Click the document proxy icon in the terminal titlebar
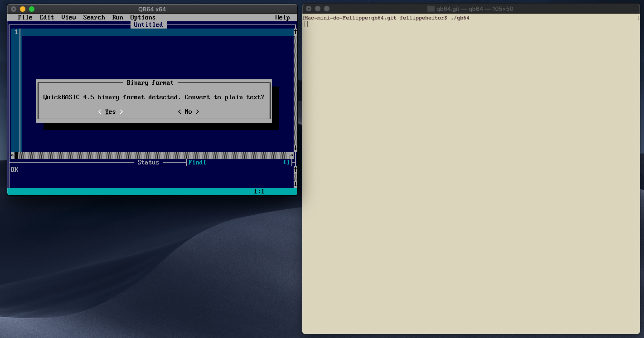The height and width of the screenshot is (338, 644). click(x=430, y=9)
